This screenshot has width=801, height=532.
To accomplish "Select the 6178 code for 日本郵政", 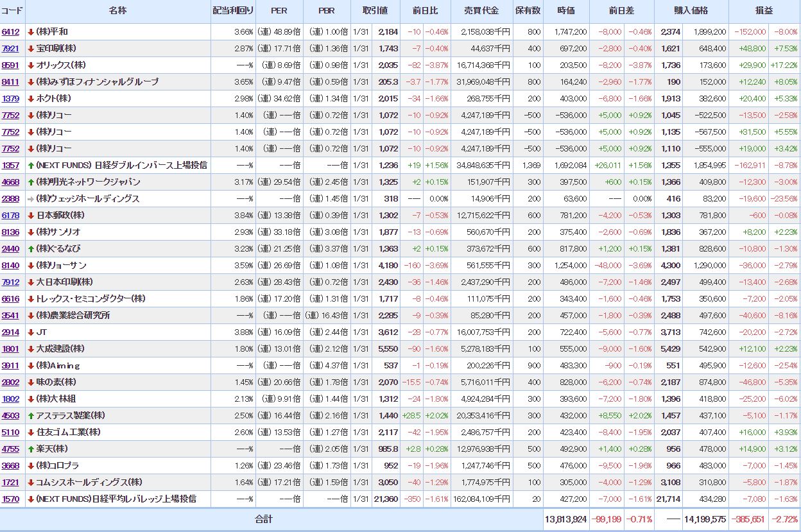I will [x=10, y=216].
